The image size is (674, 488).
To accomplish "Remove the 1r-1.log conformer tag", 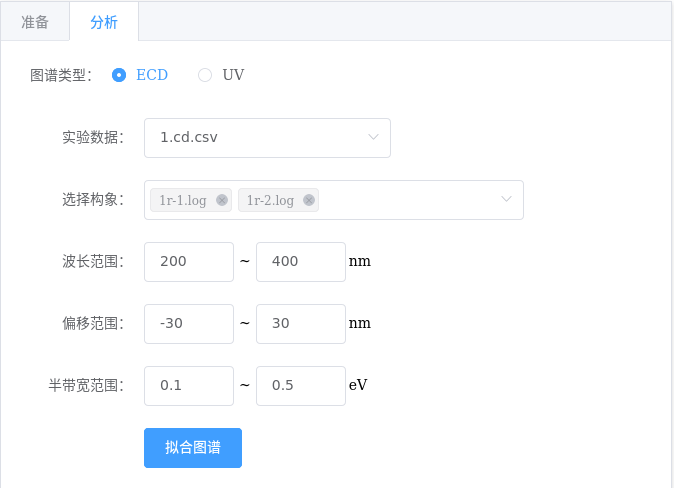I will (x=222, y=200).
